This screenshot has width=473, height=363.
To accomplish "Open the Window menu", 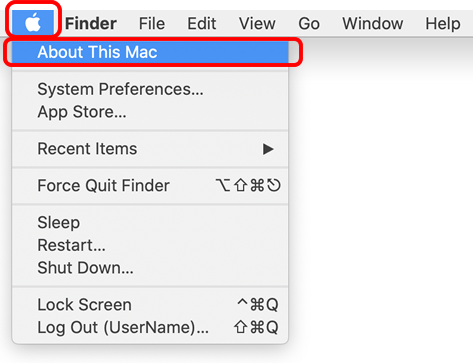I will click(x=373, y=23).
